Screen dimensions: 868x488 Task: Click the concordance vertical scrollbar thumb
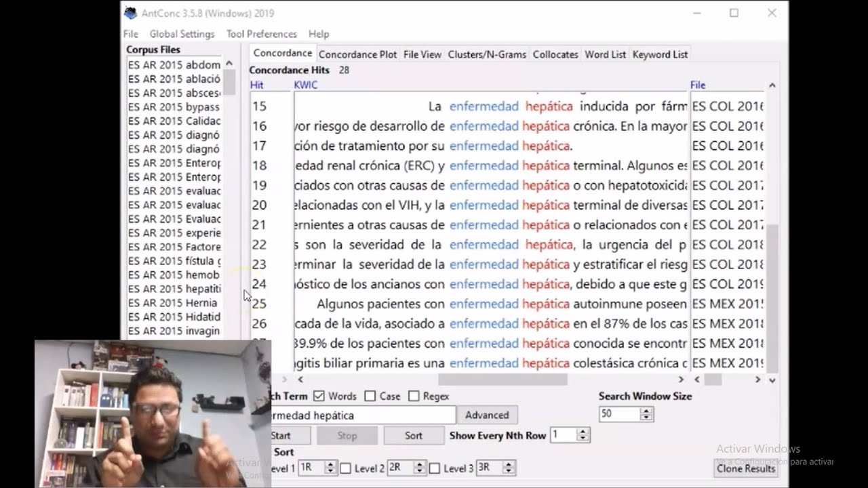click(772, 298)
